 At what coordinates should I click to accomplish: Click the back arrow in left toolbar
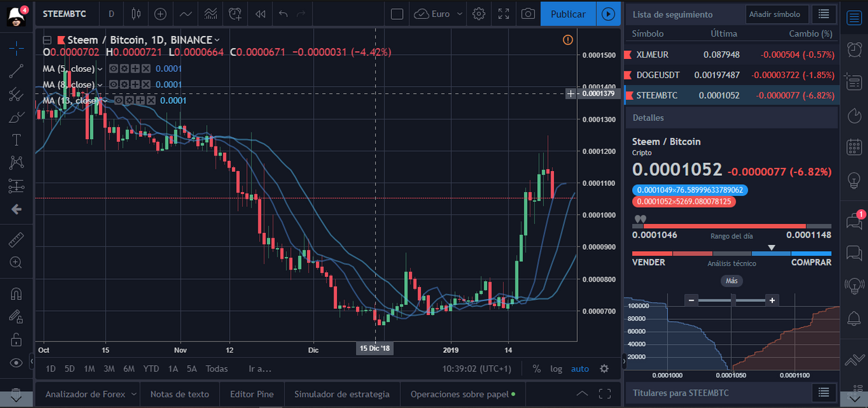click(16, 209)
